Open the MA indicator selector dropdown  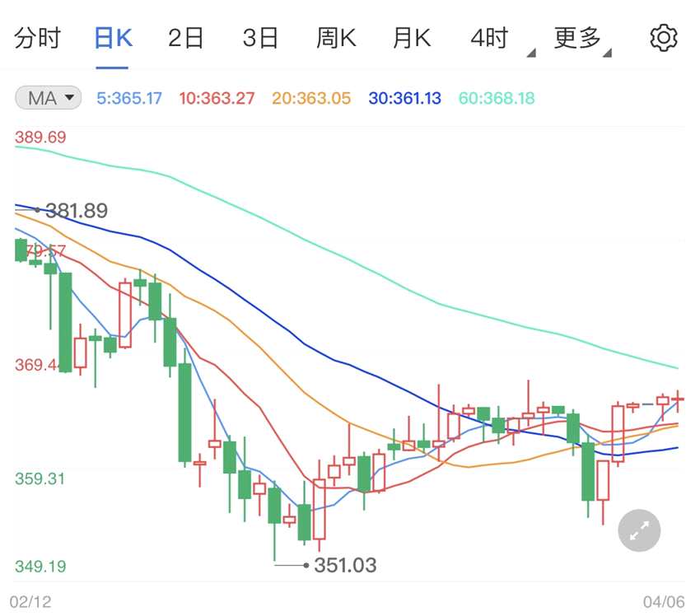click(x=49, y=98)
